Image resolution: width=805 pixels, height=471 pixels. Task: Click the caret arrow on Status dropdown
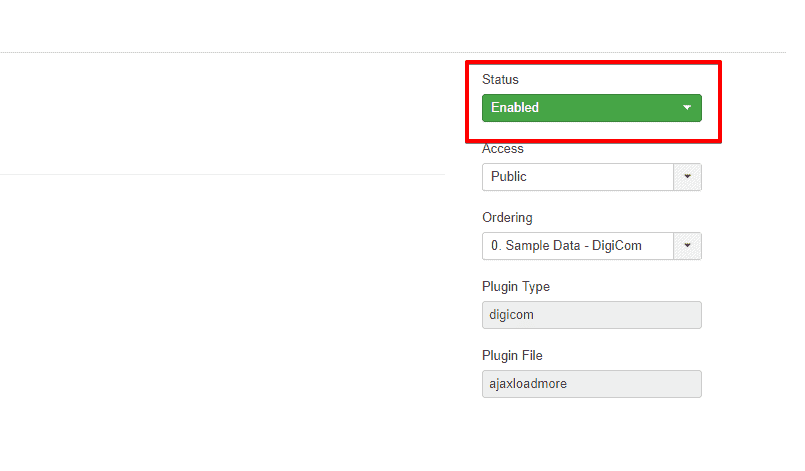point(687,108)
